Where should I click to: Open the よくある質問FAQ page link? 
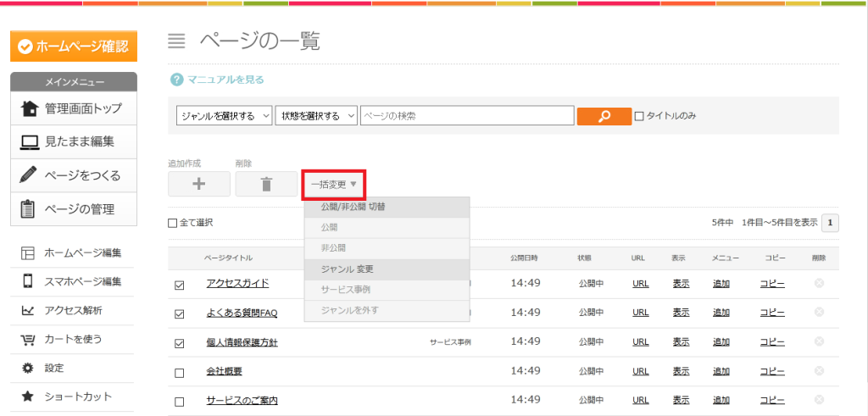pos(242,313)
